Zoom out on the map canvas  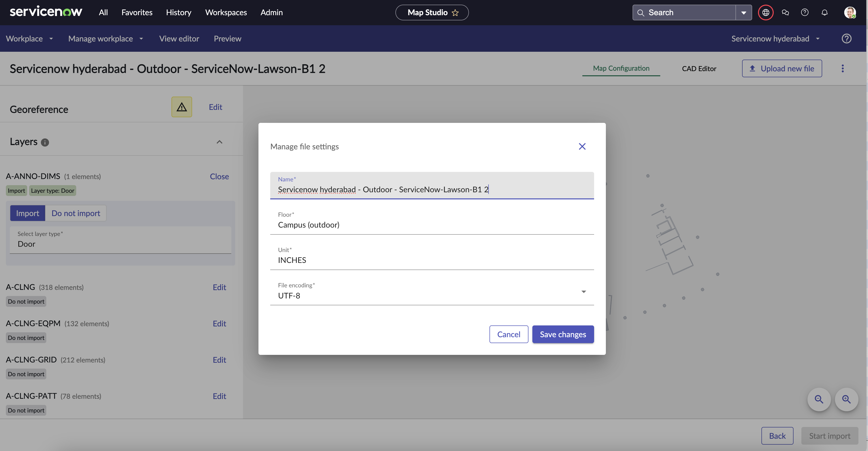click(x=819, y=399)
